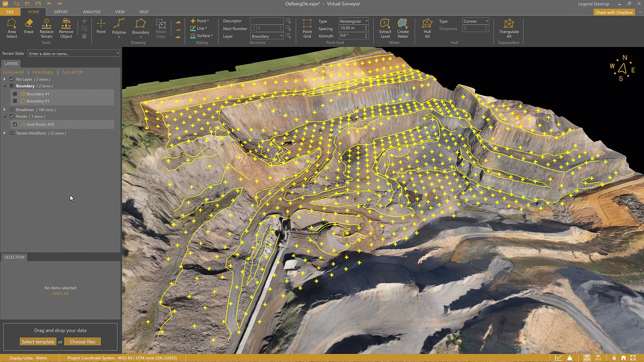Open the Terrain State combo box
This screenshot has width=644, height=362.
pos(74,54)
